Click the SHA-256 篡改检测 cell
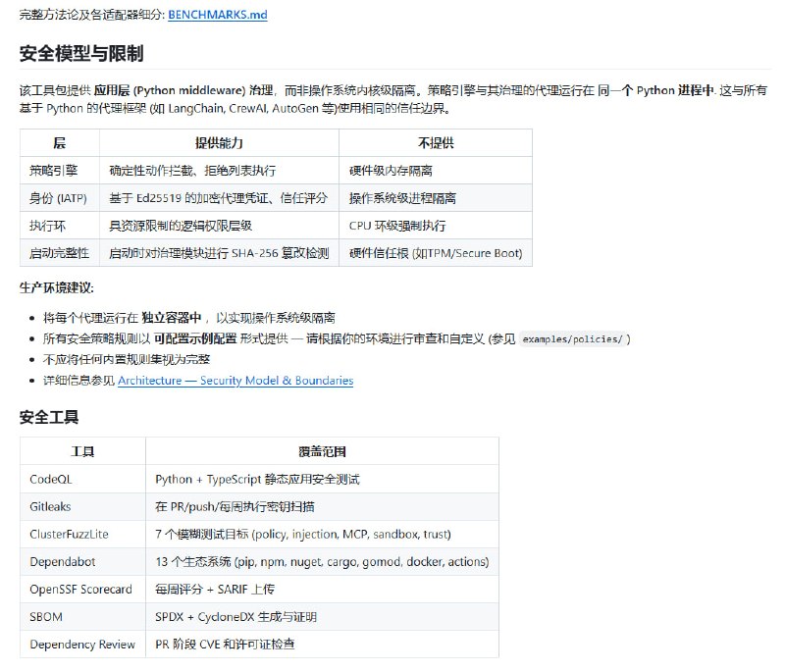Viewport: 785px width, 672px height. (219, 253)
